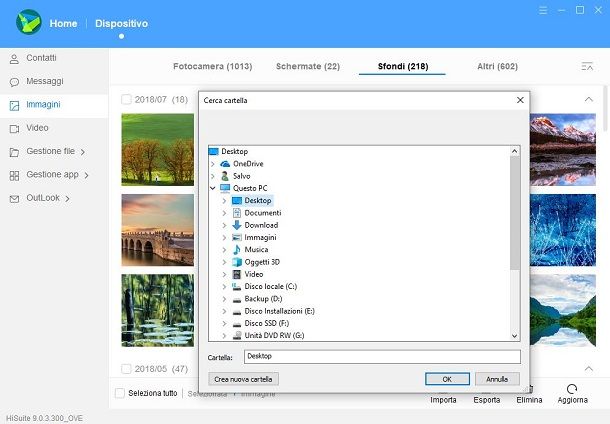Select the Questo PC computer icon
Viewport: 610px width, 424px height.
[225, 188]
